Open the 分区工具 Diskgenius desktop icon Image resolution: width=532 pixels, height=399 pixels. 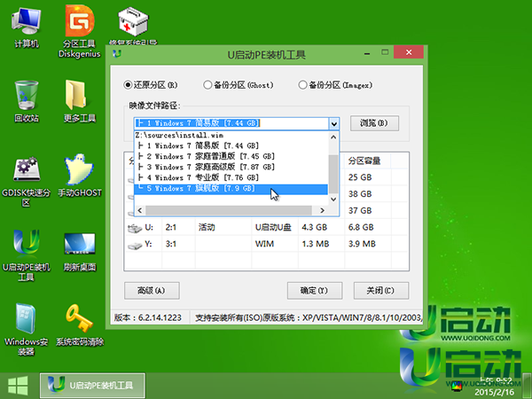click(80, 32)
